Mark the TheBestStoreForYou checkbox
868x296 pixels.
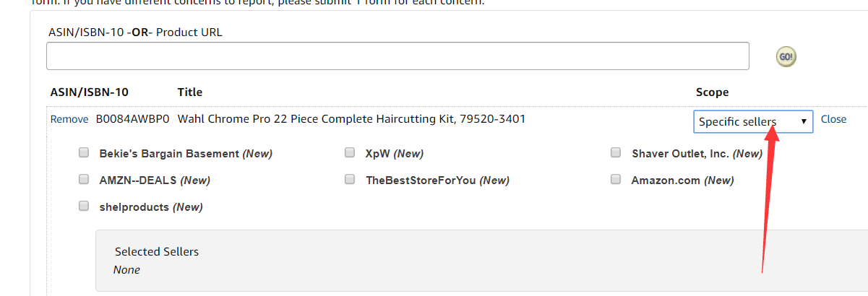(x=350, y=180)
